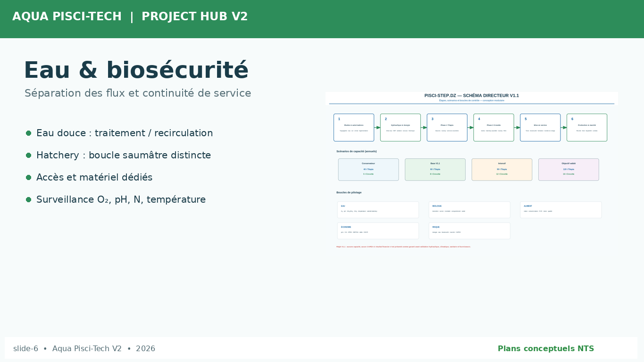
Task: Open the RISQUE pilotage loop card
Action: tap(469, 231)
